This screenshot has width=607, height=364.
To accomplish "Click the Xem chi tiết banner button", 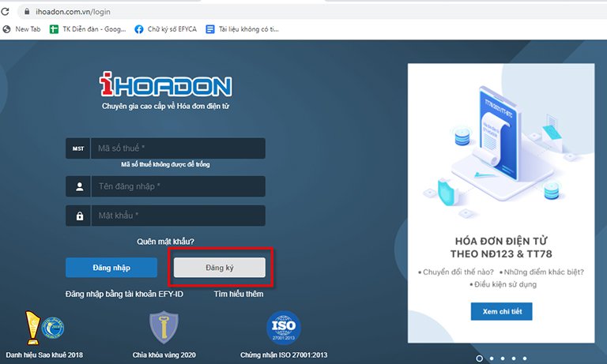I will (501, 311).
